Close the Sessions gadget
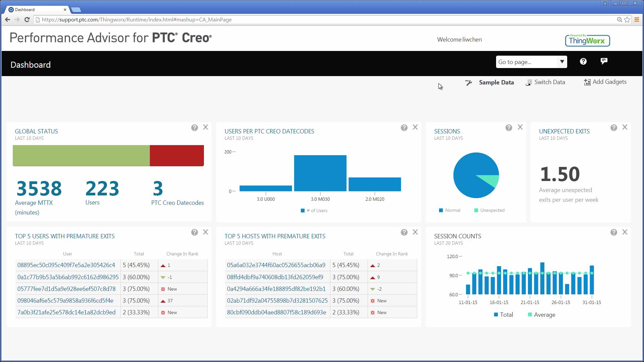The image size is (644, 362). coord(520,127)
